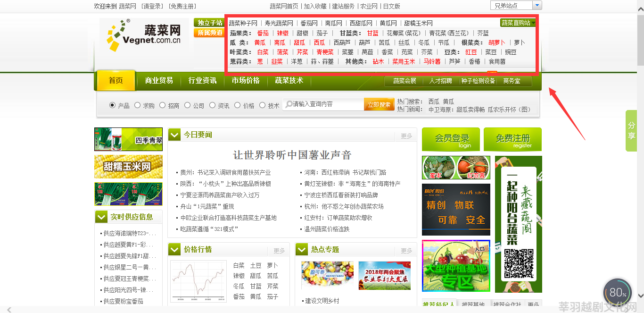Image resolution: width=644 pixels, height=313 pixels.
Task: Expand the 蔬菜直购站 dropdown
Action: tap(518, 23)
